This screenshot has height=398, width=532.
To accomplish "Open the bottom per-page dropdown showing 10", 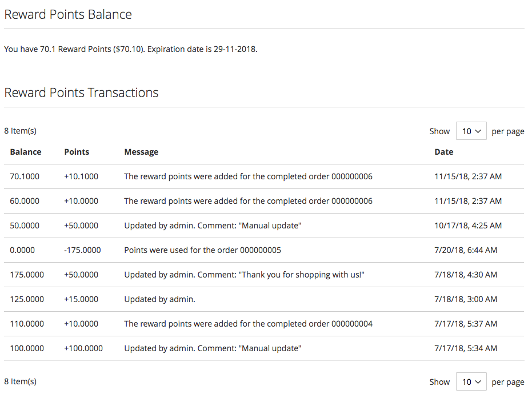I will (471, 381).
